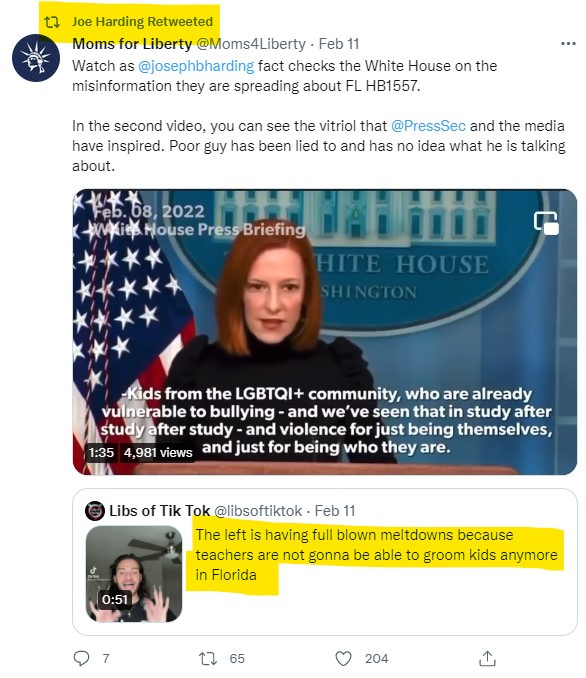
Task: Open the @PressSec mention link
Action: point(428,126)
